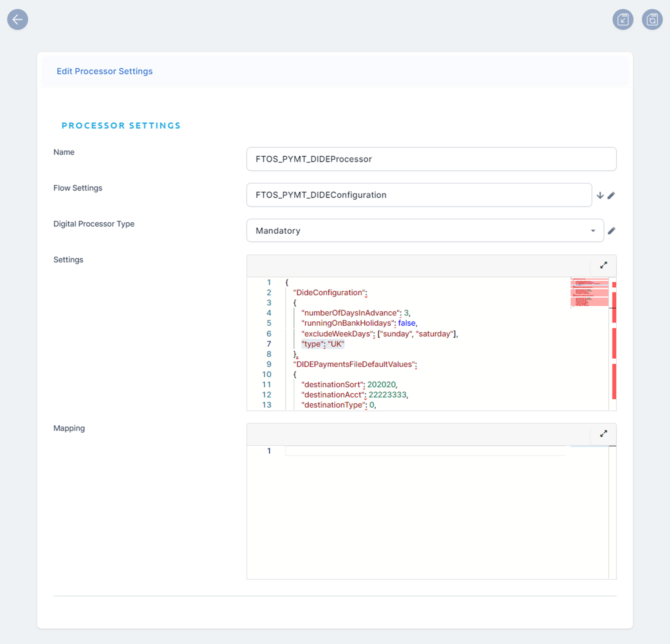This screenshot has height=644, width=670.
Task: Click the Name input field
Action: [431, 159]
